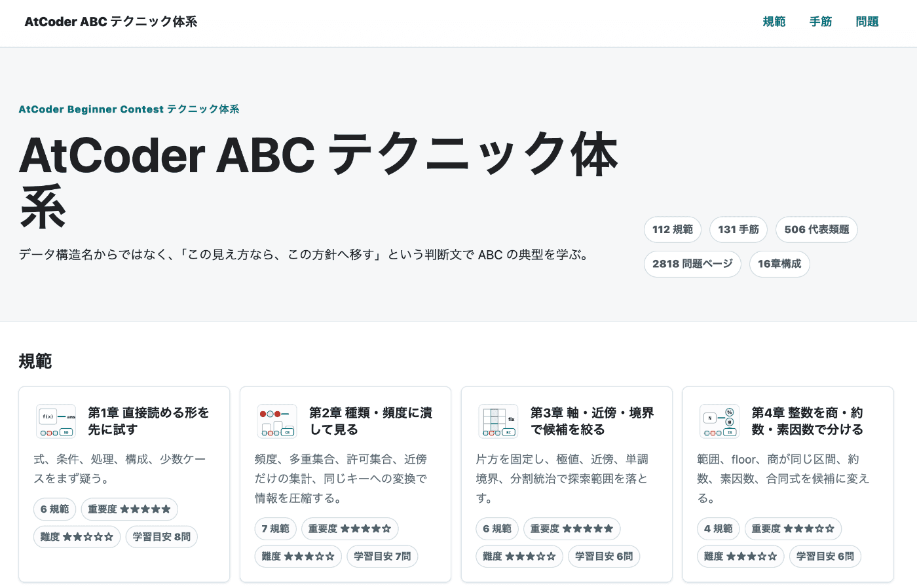Click the 6 規範 tag in 第1章 card

point(55,509)
